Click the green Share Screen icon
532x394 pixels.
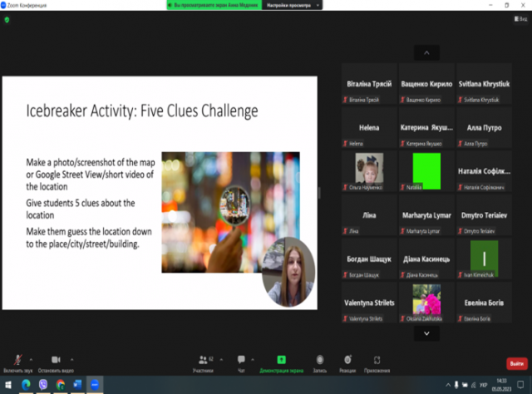(x=281, y=360)
